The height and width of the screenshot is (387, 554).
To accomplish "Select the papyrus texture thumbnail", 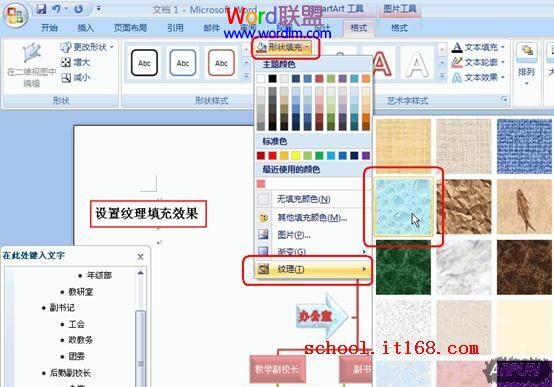I will point(403,146).
